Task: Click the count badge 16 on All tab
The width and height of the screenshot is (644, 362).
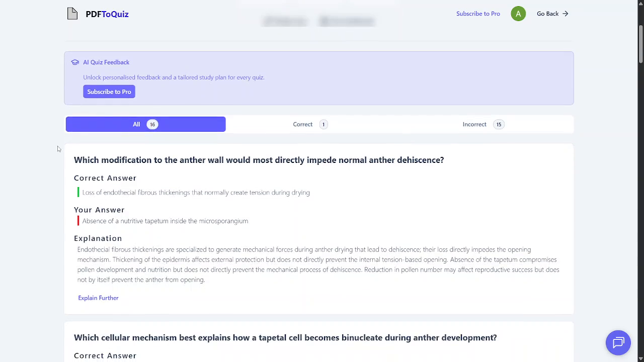Action: pyautogui.click(x=152, y=124)
